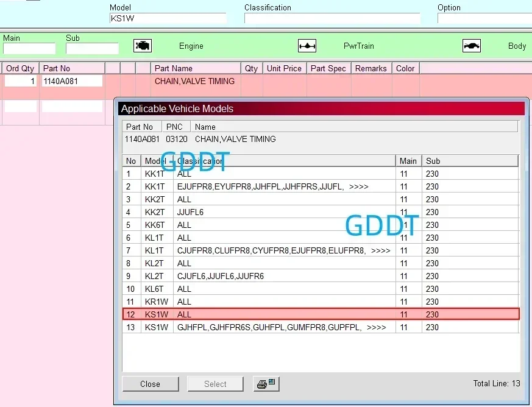Click the PwrTrain label

(358, 46)
